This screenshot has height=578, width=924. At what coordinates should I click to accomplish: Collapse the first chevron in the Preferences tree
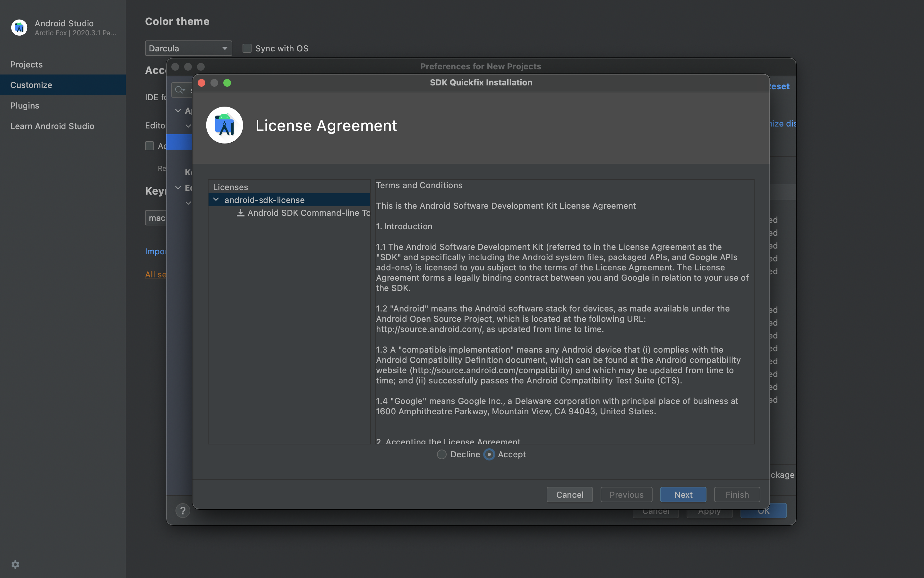tap(178, 110)
